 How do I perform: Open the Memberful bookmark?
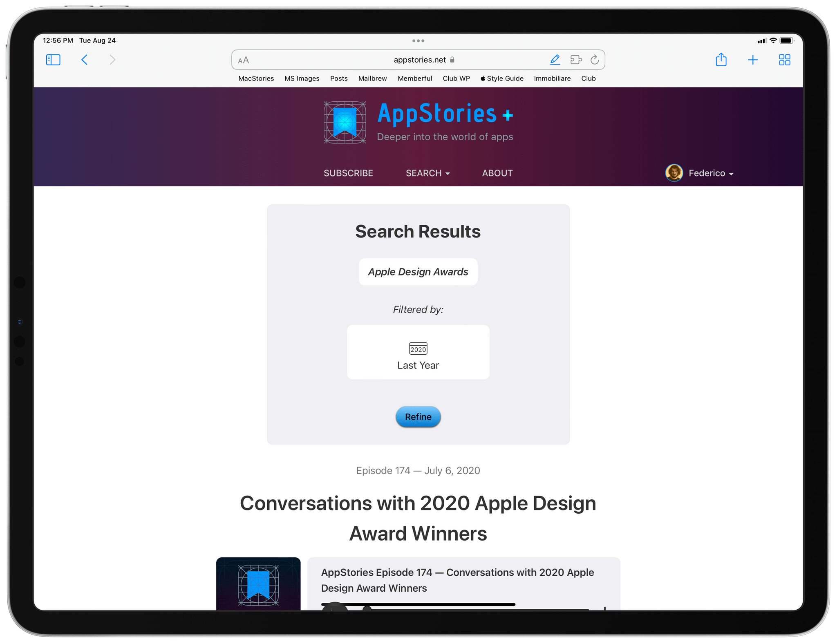(415, 78)
